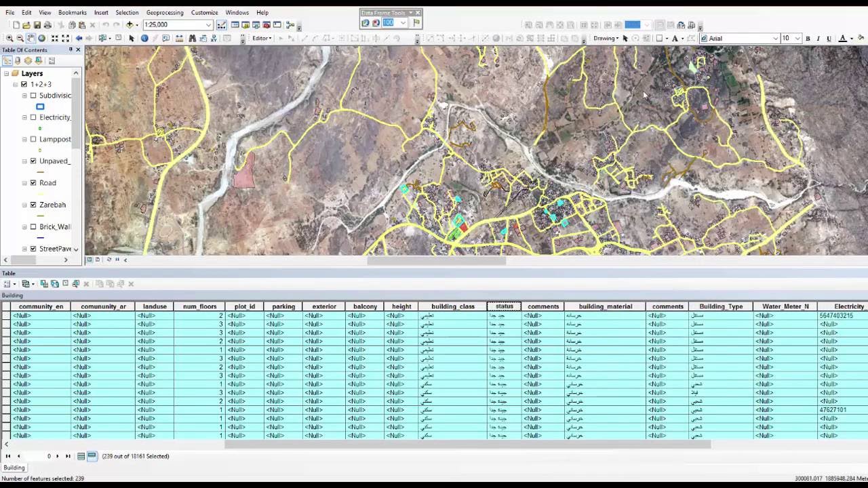The image size is (868, 488).
Task: Select the Zoom In tool
Action: (x=9, y=39)
